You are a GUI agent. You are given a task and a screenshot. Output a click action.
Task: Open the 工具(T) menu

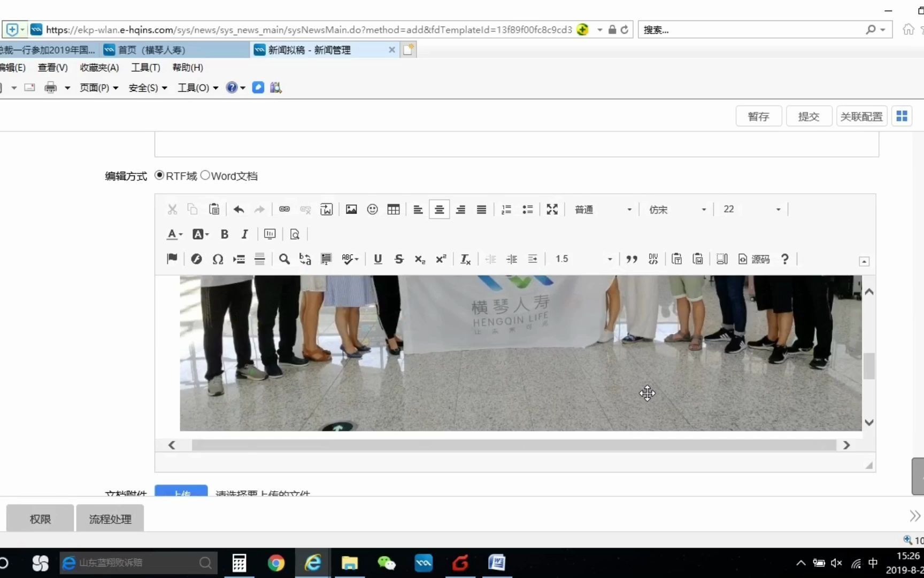(x=145, y=67)
